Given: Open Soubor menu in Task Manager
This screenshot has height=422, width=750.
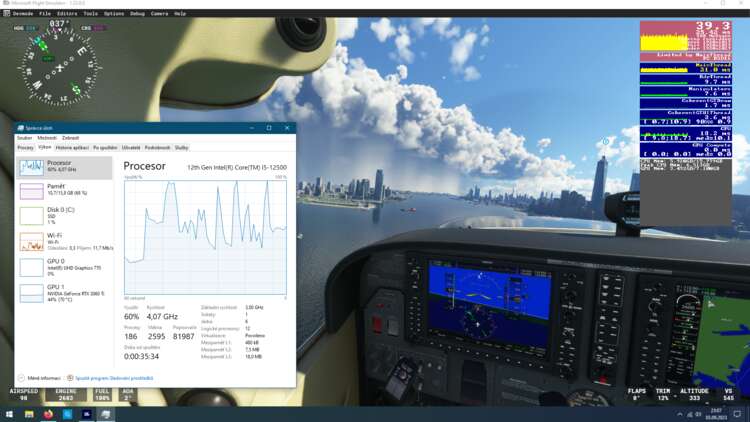Looking at the screenshot, I should [24, 138].
